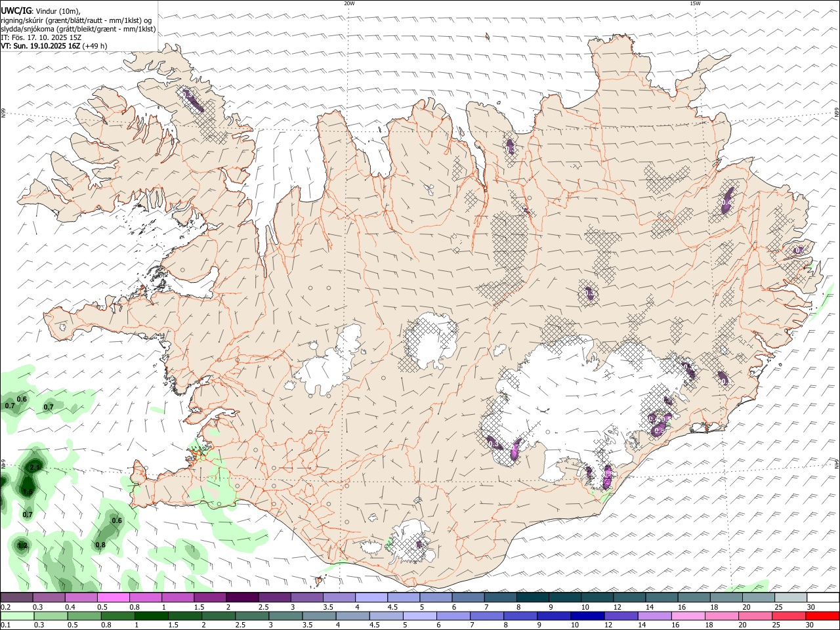Viewport: 840px width, 630px height.
Task: Click the '(+49 h)' forecast offset text
Action: pyautogui.click(x=94, y=46)
